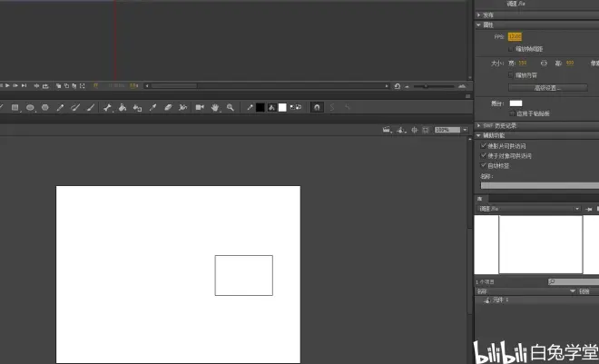The width and height of the screenshot is (599, 364).
Task: Select the Oval tool
Action: click(x=30, y=107)
